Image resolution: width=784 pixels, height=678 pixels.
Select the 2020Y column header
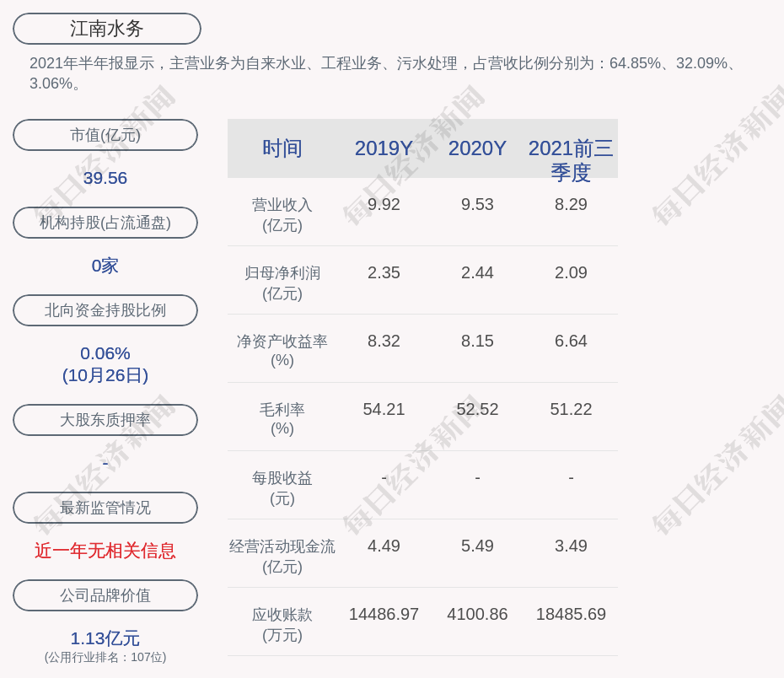477,148
